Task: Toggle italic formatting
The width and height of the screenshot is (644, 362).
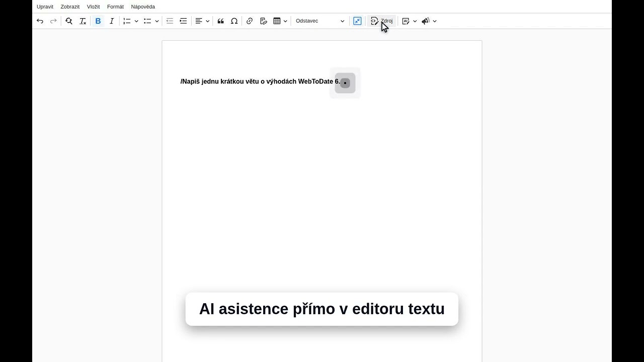Action: [112, 21]
